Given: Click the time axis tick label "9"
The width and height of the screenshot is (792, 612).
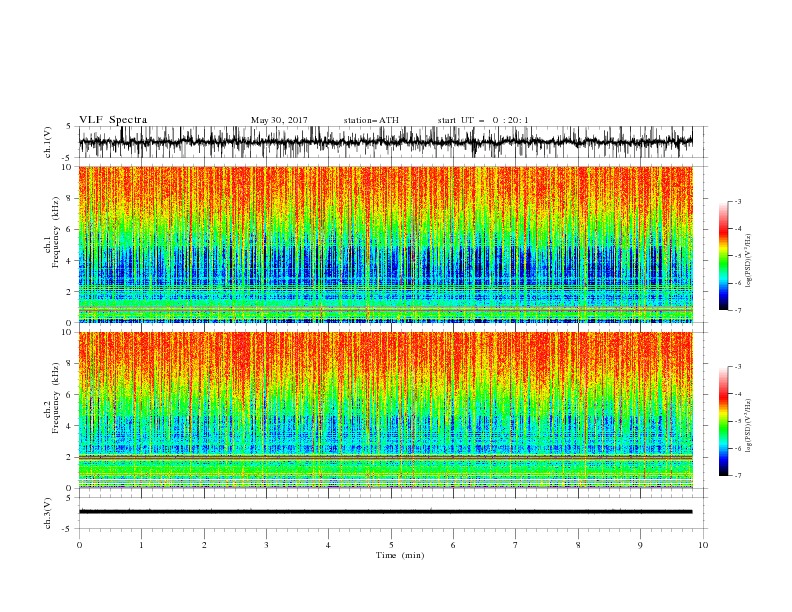Looking at the screenshot, I should [x=640, y=545].
